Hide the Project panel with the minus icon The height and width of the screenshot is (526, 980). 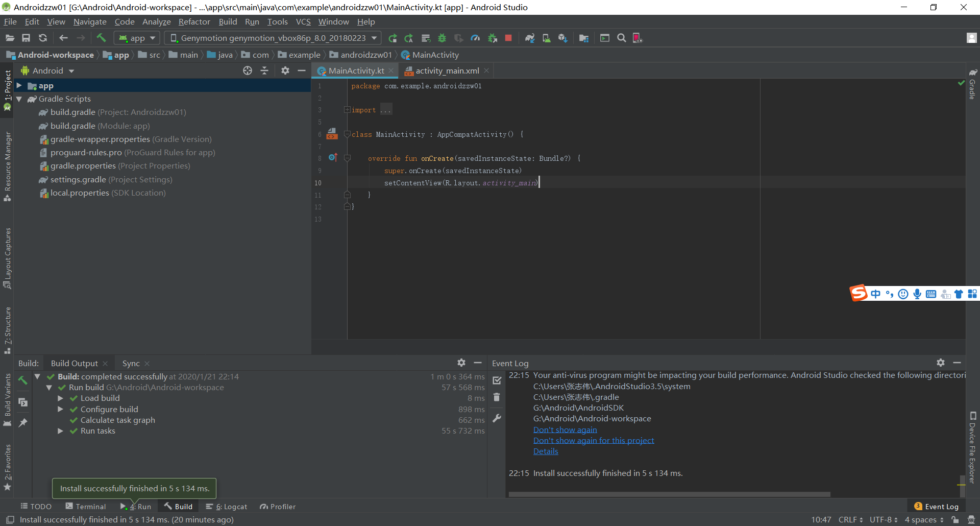click(x=302, y=70)
